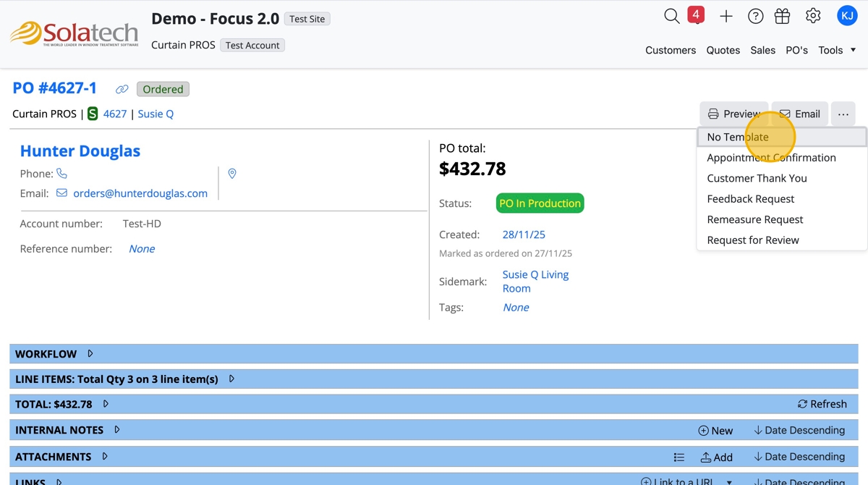Click the phone icon for Hunter Douglas
This screenshot has width=868, height=485.
pos(62,174)
